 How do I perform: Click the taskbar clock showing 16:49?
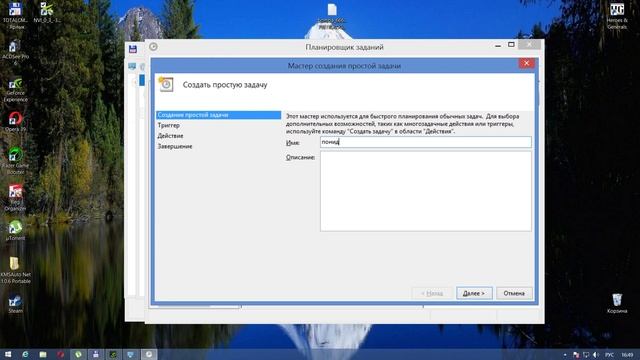point(627,355)
